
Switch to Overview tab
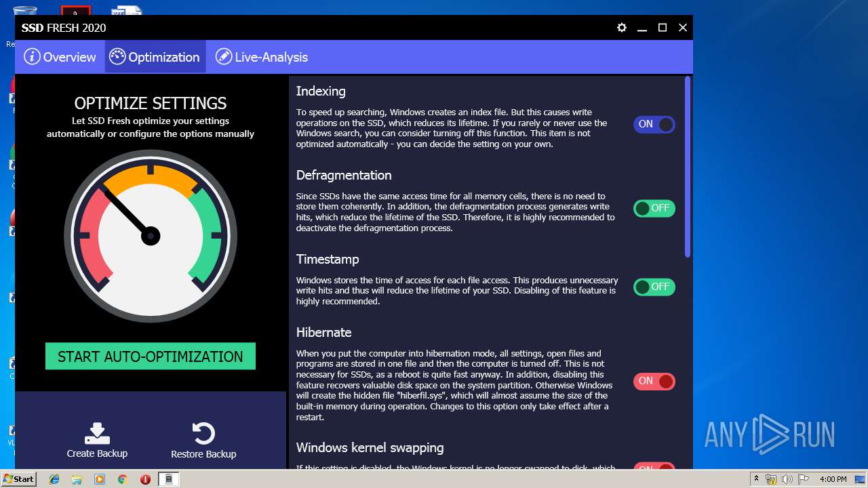[x=60, y=57]
